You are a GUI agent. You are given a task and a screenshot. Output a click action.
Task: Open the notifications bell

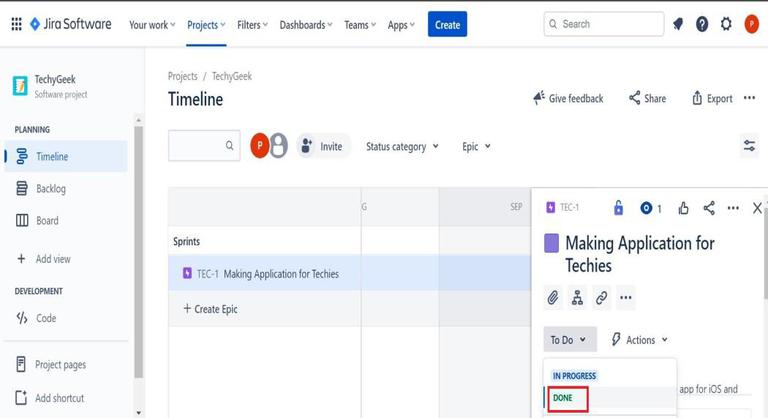pyautogui.click(x=678, y=24)
